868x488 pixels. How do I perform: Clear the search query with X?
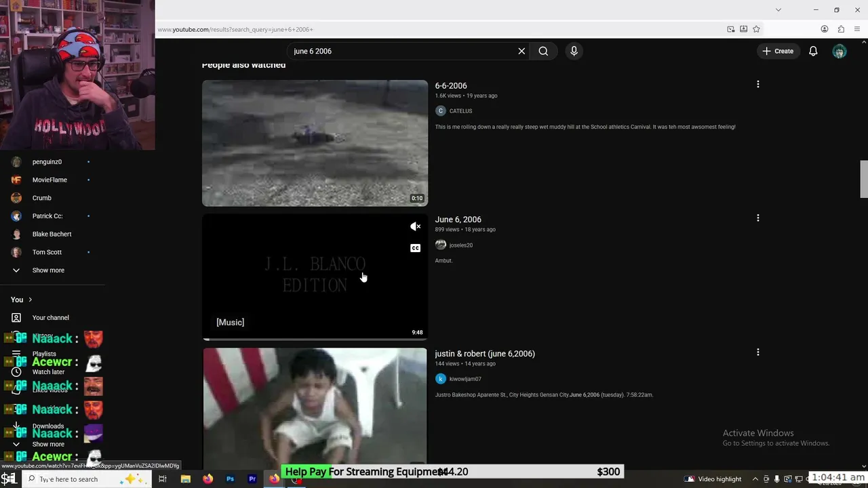click(x=521, y=51)
